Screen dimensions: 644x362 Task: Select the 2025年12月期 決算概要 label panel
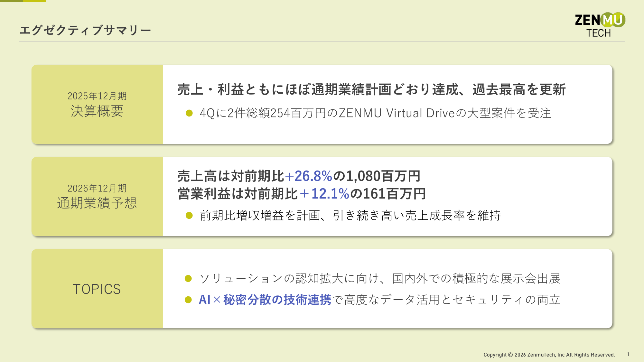[x=97, y=104]
